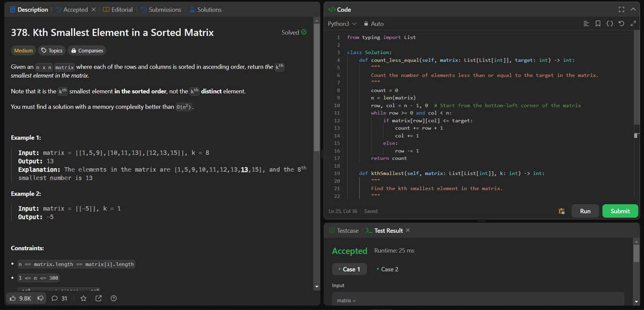Click the 'def kthSmallest' code line
The image size is (644, 310).
(x=452, y=174)
